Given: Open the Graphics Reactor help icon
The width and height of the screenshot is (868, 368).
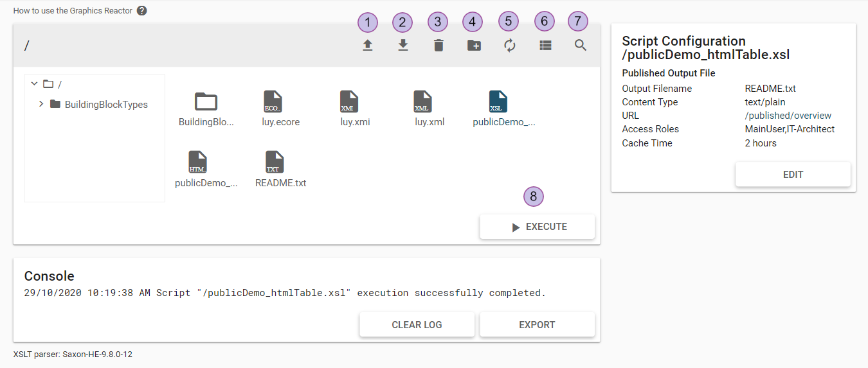Looking at the screenshot, I should coord(142,10).
